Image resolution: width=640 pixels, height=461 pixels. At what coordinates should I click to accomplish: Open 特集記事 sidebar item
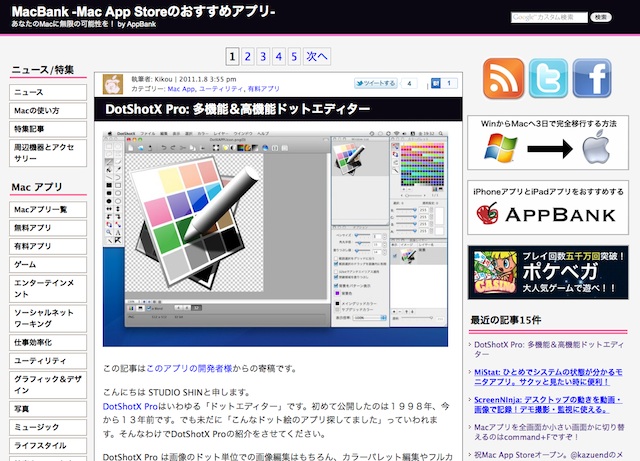48,129
